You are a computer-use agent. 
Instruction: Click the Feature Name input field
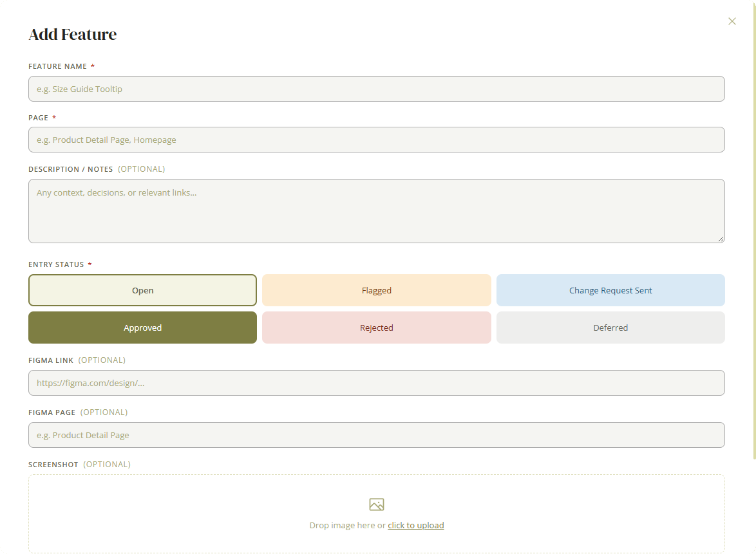[x=376, y=89]
